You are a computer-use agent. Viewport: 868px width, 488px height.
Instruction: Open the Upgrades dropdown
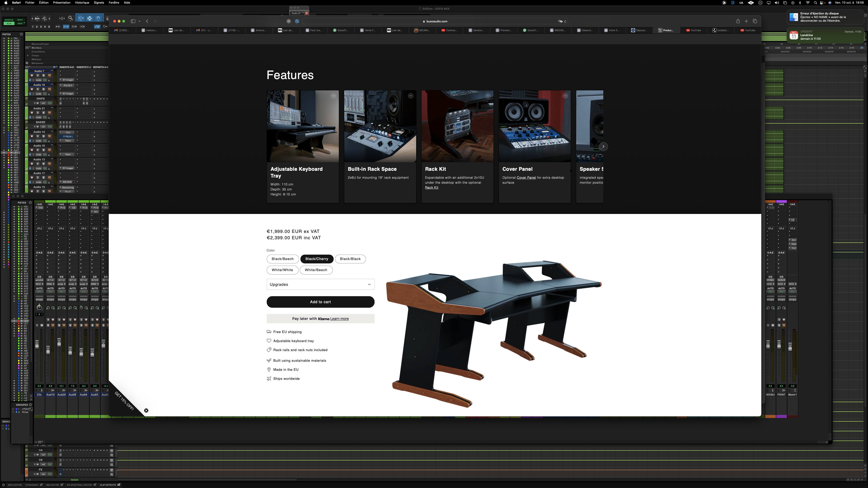[320, 284]
